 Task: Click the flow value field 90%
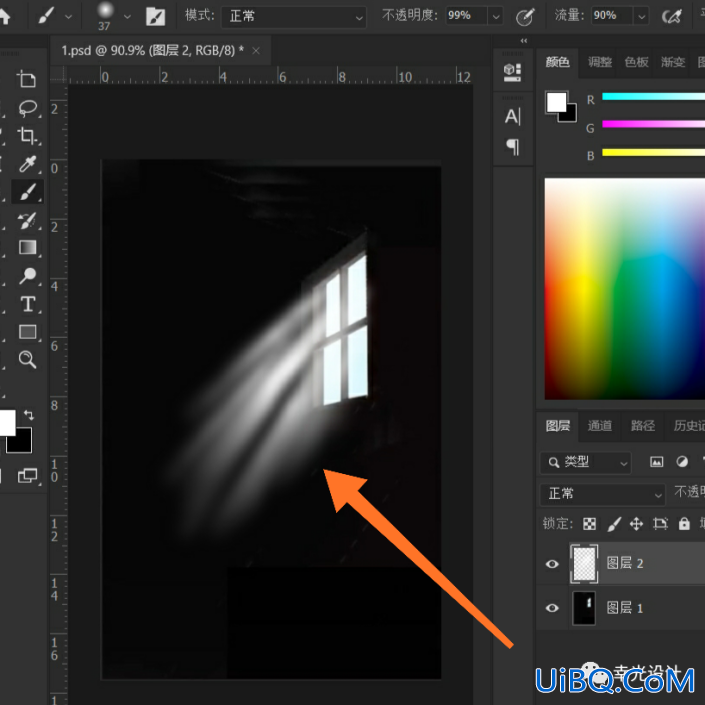(612, 16)
